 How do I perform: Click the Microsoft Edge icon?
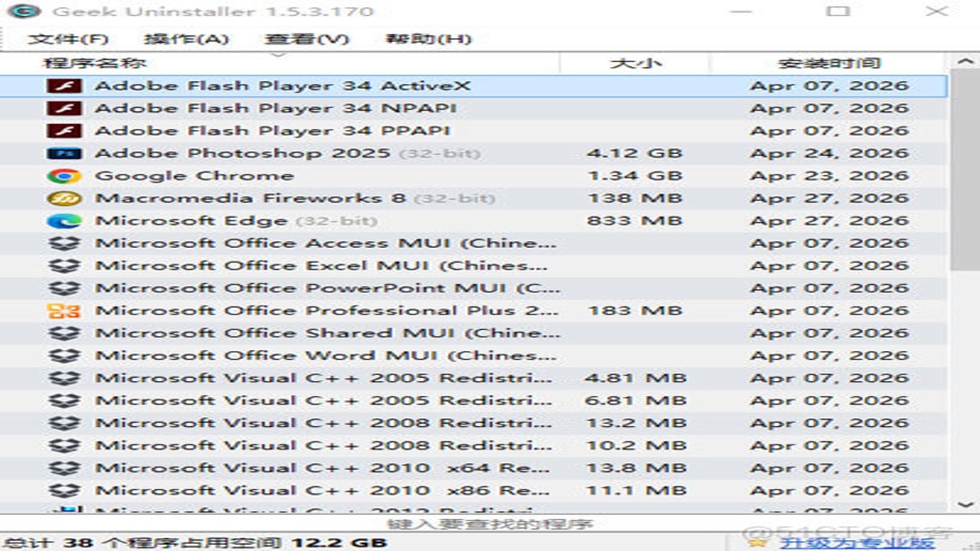pyautogui.click(x=64, y=220)
